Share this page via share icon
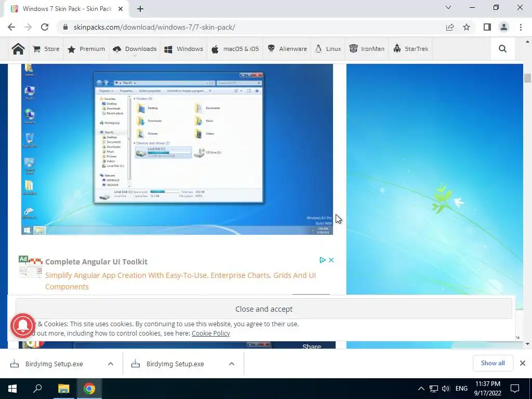This screenshot has width=532, height=399. pyautogui.click(x=450, y=27)
